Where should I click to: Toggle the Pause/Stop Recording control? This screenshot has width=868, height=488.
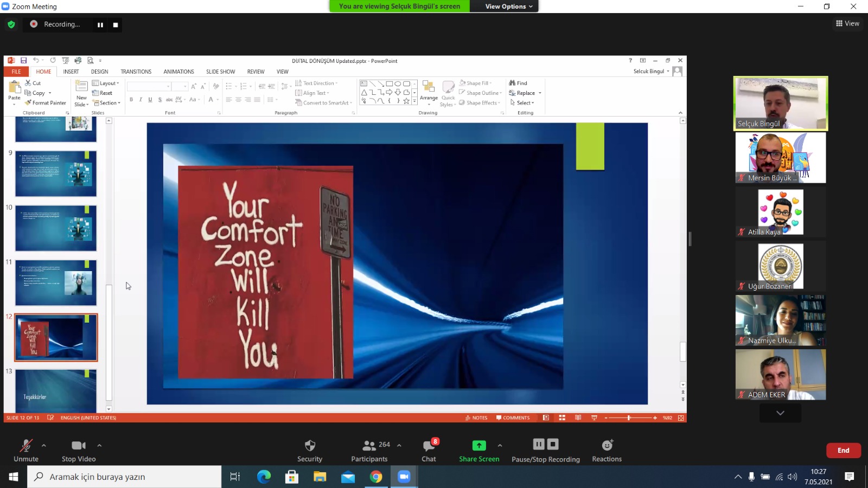click(x=545, y=445)
